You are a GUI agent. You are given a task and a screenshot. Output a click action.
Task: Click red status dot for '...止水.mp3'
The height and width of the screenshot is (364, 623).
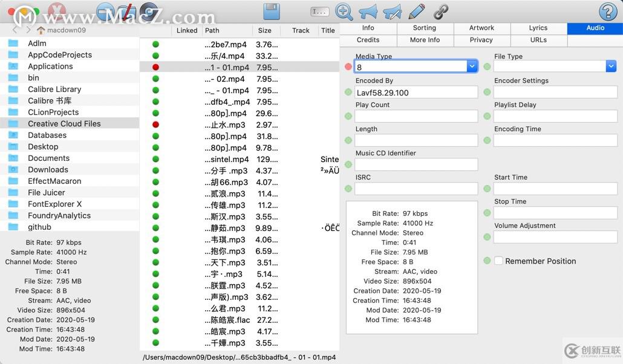pos(156,125)
